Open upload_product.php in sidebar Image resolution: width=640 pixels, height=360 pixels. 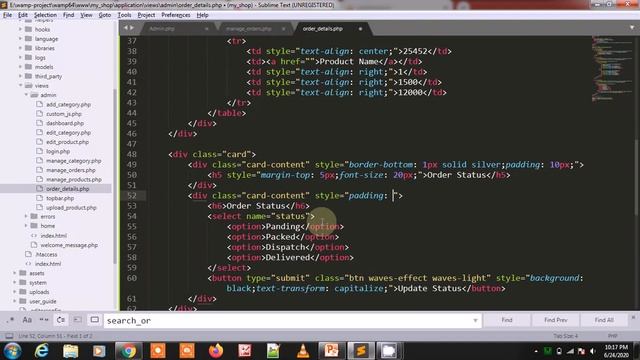(x=71, y=208)
